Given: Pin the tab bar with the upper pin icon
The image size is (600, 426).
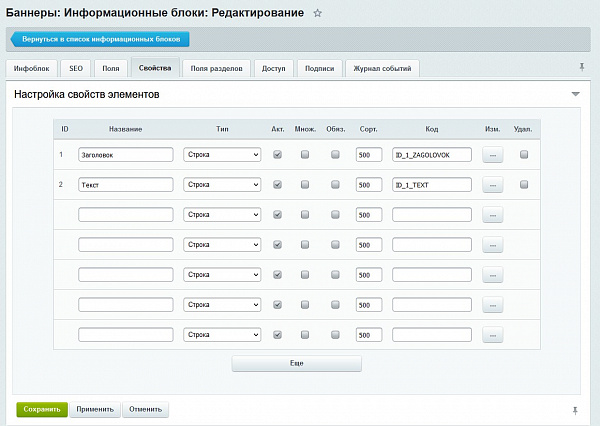Looking at the screenshot, I should point(582,67).
